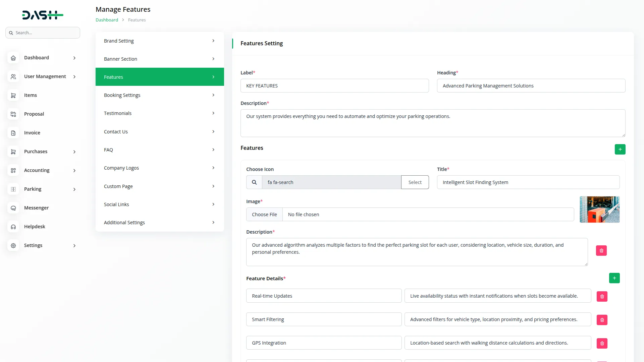Click Choose File for feature image
This screenshot has width=644, height=362.
(x=264, y=215)
